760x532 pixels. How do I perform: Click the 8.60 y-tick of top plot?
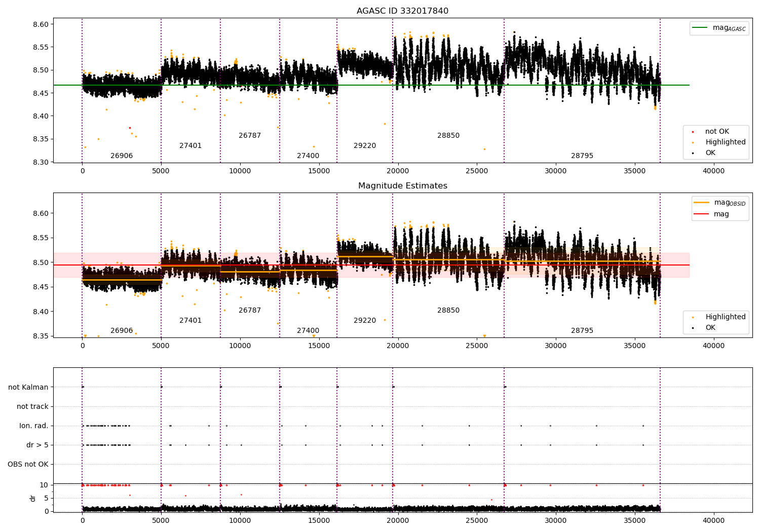pyautogui.click(x=41, y=24)
